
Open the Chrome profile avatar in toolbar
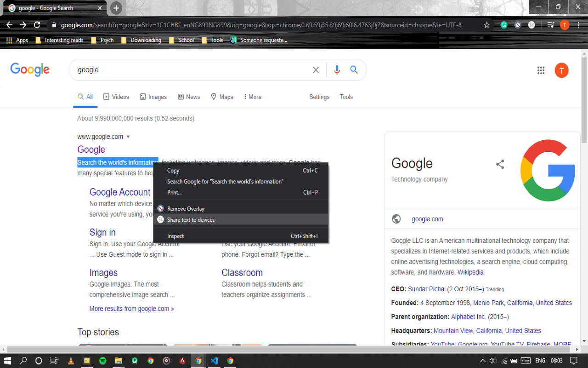[x=565, y=25]
